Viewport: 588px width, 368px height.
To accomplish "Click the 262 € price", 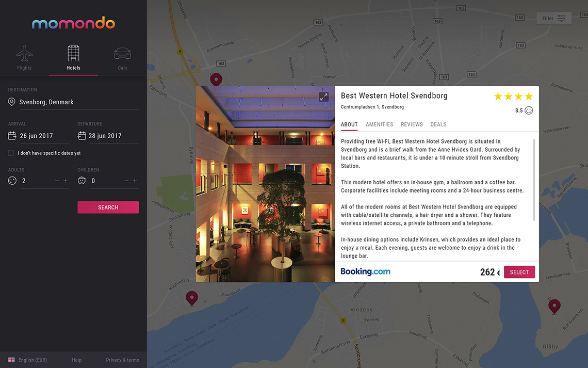I will click(490, 272).
